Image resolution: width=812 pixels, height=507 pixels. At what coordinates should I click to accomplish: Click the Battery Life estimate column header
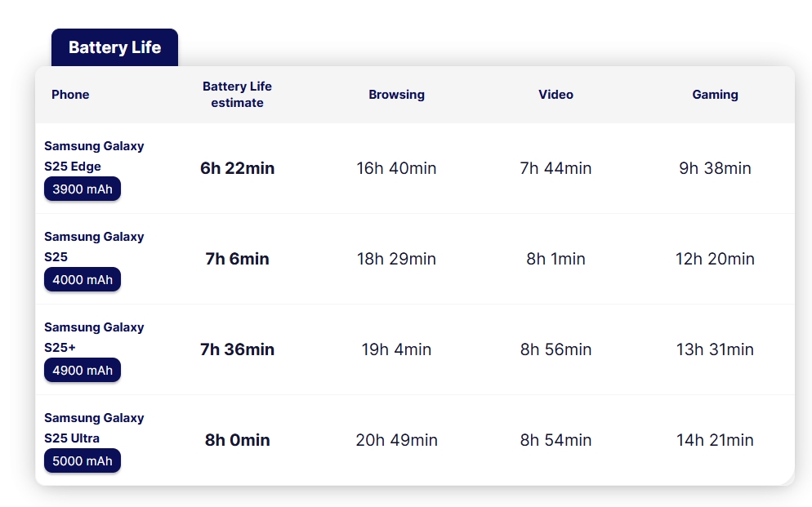(237, 95)
